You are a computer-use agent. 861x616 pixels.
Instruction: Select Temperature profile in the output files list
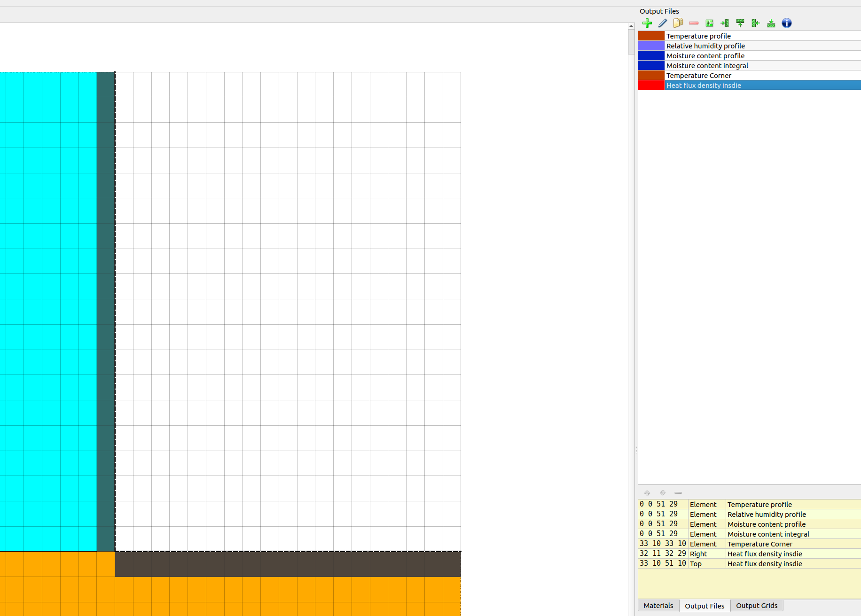763,36
